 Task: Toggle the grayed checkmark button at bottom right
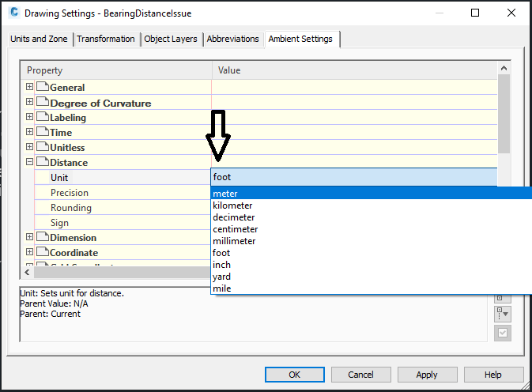(x=503, y=333)
